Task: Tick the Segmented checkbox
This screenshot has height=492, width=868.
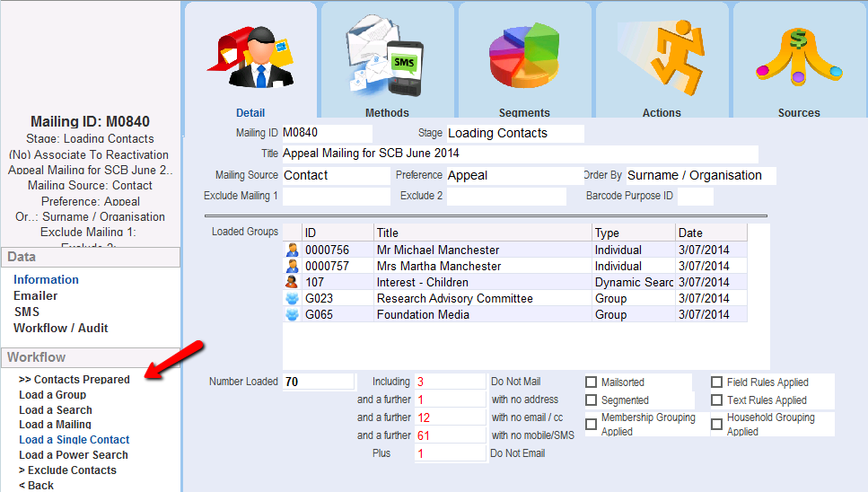Action: pyautogui.click(x=592, y=400)
